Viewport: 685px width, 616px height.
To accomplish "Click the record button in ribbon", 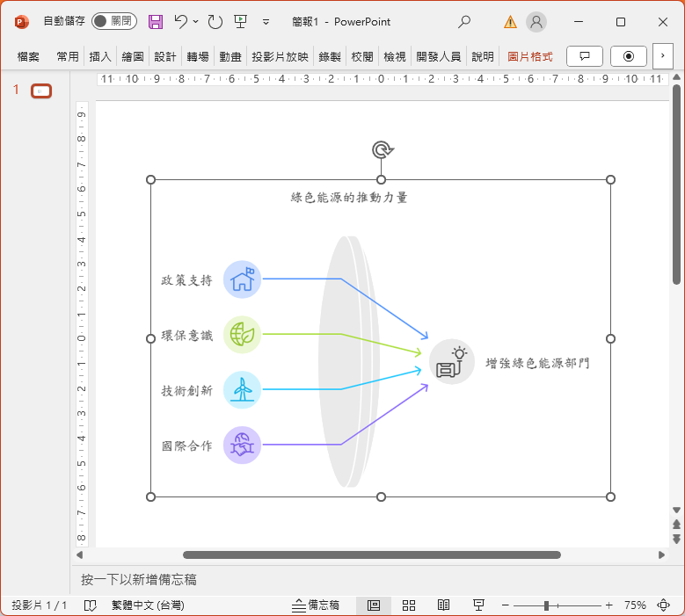I will 628,56.
